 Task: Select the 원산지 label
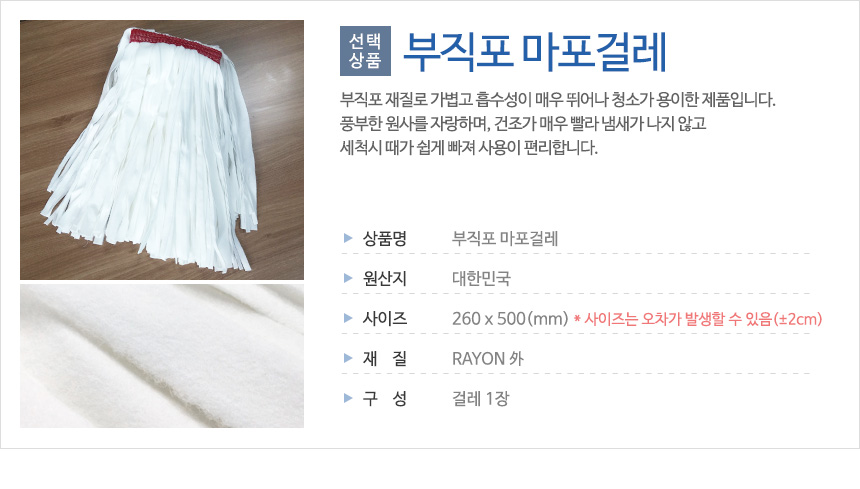(x=384, y=278)
